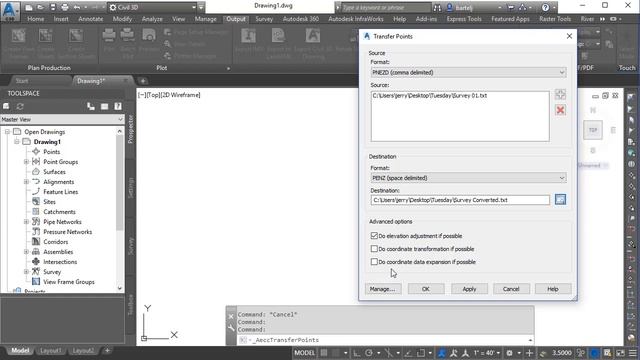Open the Help question mark icon

coord(545,7)
